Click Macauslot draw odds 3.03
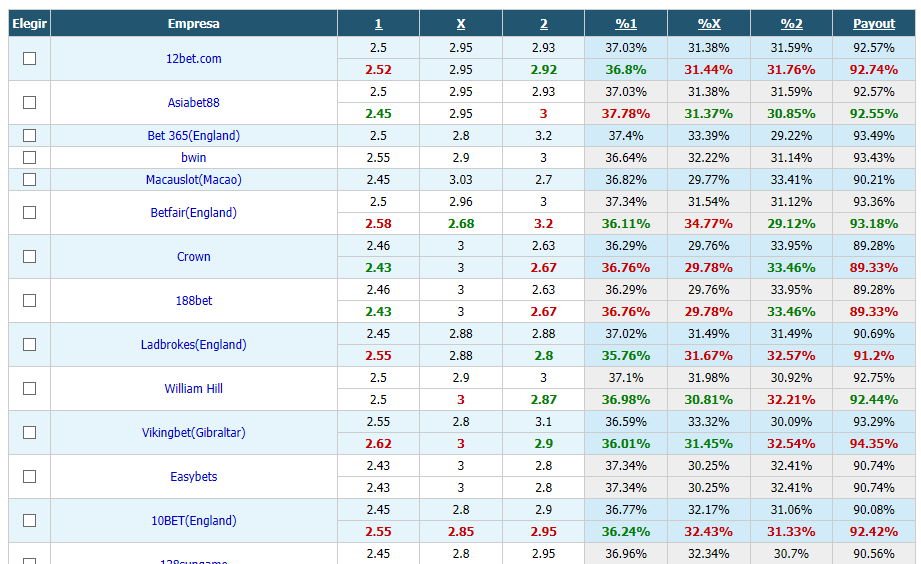The width and height of the screenshot is (921, 564). click(461, 179)
